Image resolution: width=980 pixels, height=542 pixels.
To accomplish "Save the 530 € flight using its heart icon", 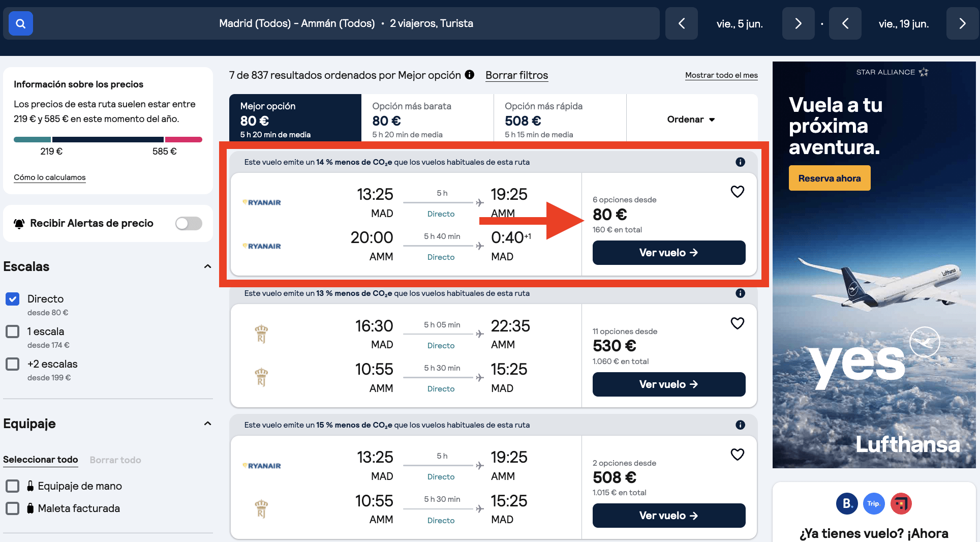I will pyautogui.click(x=738, y=323).
